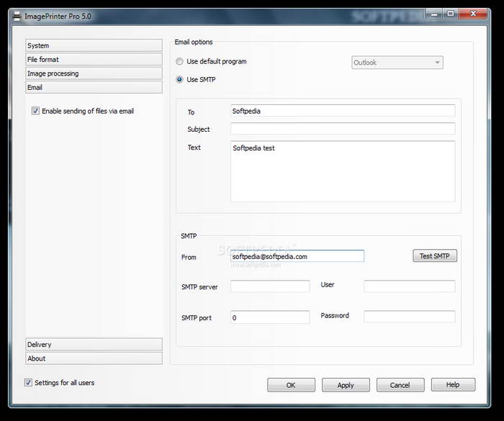Click the To input field

click(343, 111)
